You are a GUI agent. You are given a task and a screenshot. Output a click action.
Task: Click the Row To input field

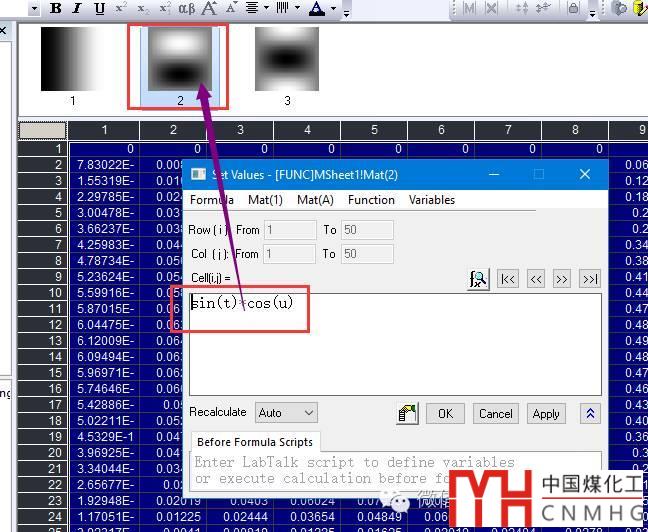pos(367,230)
